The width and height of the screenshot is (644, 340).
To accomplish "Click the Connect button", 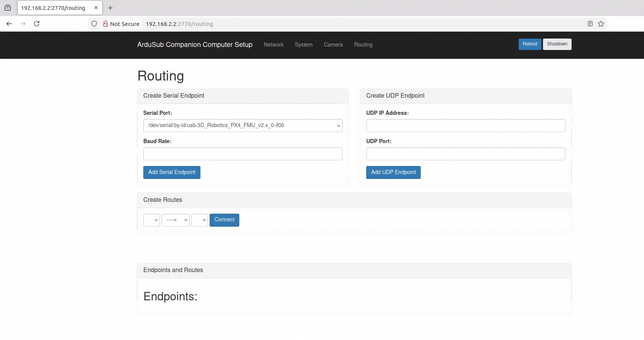I will point(224,220).
